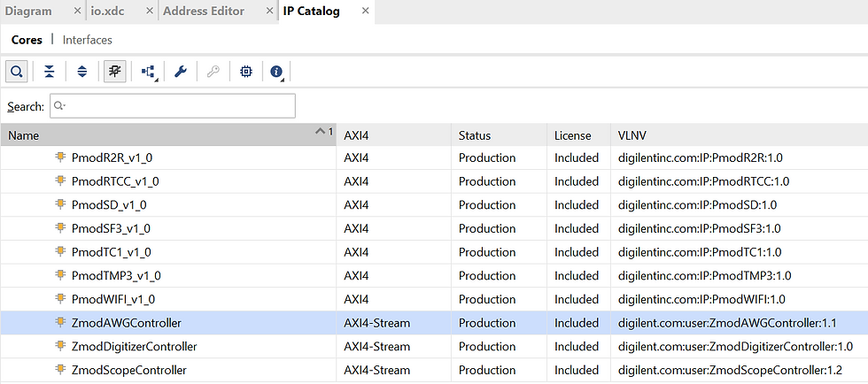Click the IP icon beside PmodSF3_v1_0
Screen dimensions: 868x384
[60, 228]
